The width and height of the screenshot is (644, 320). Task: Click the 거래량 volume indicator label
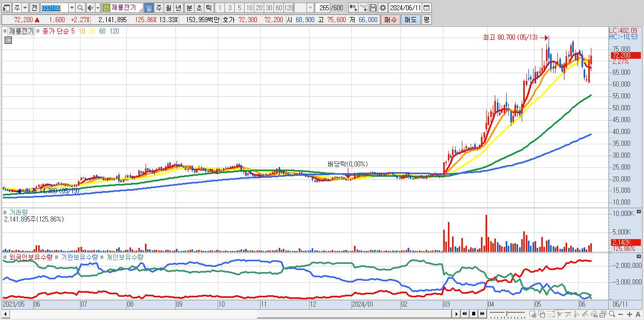click(18, 212)
